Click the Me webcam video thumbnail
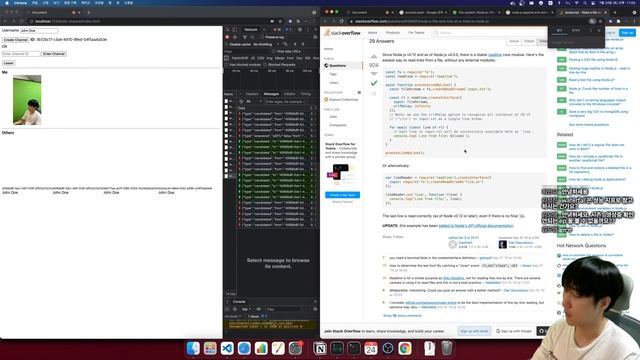Screen dimensions: 640x360 point(27,100)
